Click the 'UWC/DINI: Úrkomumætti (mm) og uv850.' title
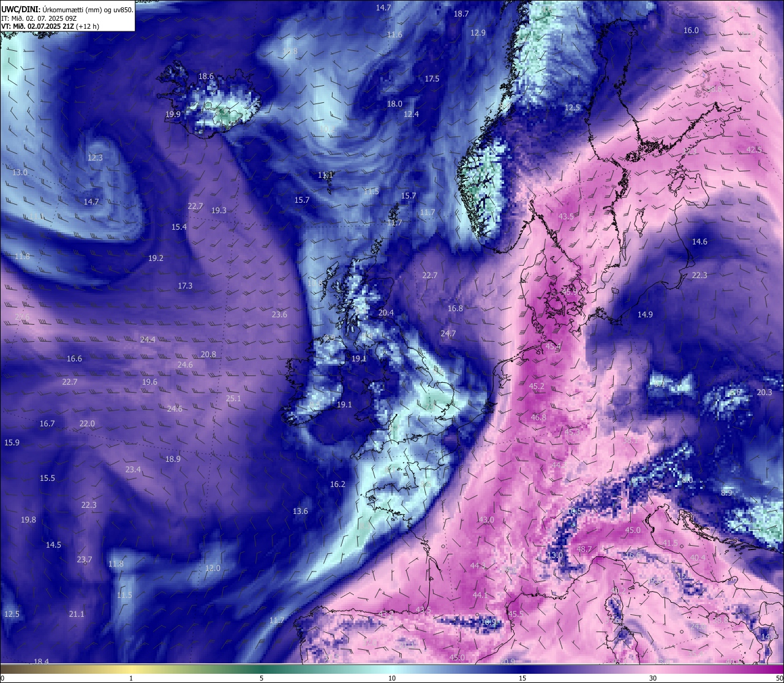This screenshot has height=683, width=784. 67,9
